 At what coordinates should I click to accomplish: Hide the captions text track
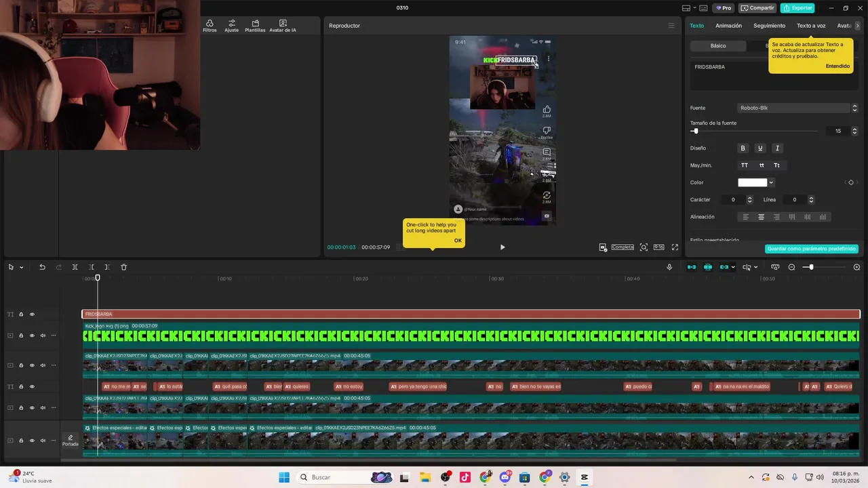pyautogui.click(x=32, y=386)
